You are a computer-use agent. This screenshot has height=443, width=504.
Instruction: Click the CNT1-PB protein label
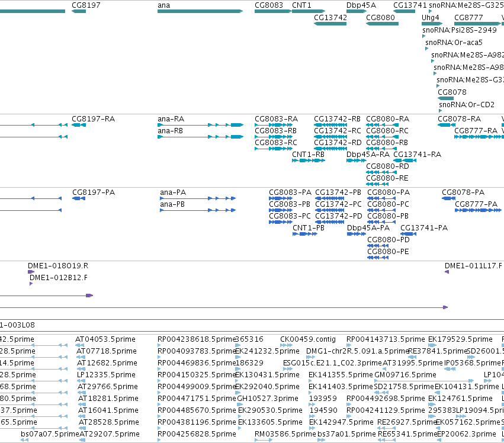[308, 228]
